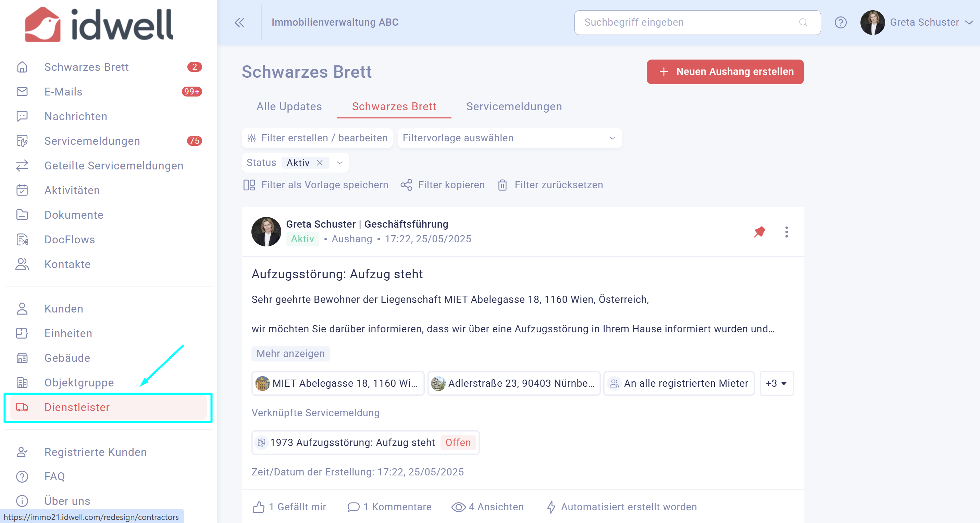This screenshot has width=980, height=523.
Task: Switch to the Alle Updates tab
Action: (x=289, y=106)
